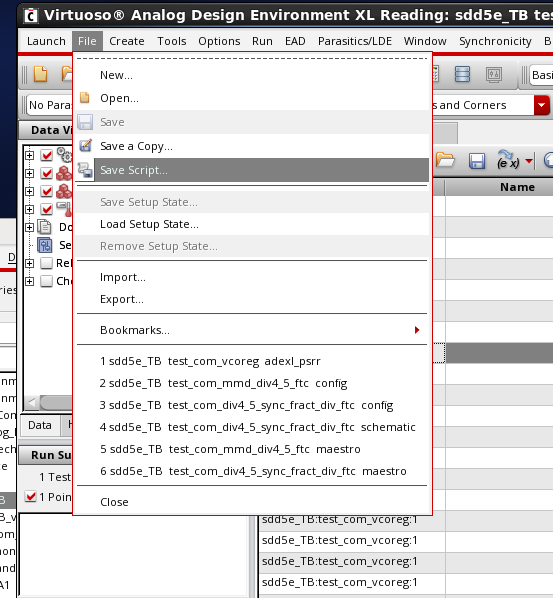Click the gray panel settings toolbar icon
553x598 pixels.
point(494,74)
